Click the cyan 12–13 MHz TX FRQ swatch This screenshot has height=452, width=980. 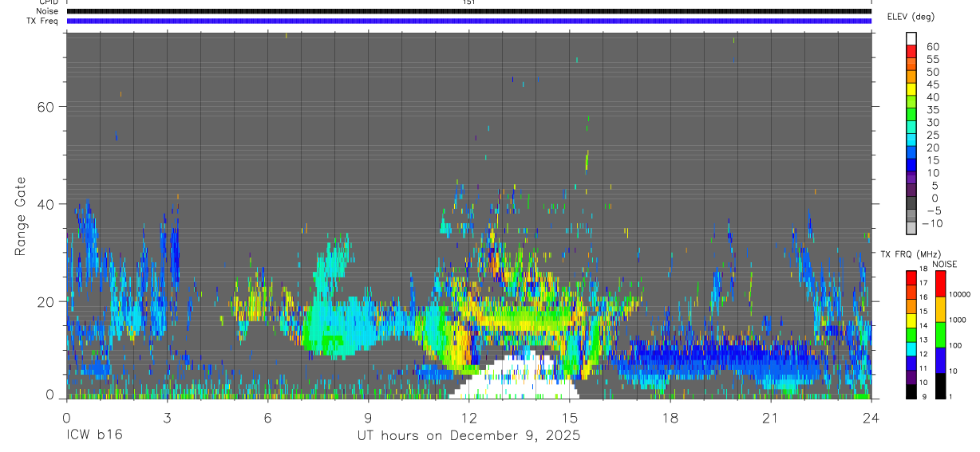point(911,348)
